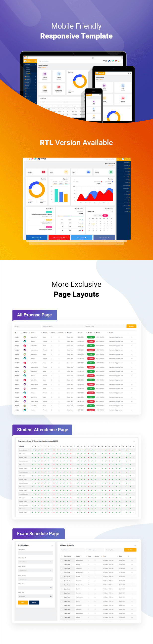The height and width of the screenshot is (644, 153).
Task: Expand the Select Class dropdown
Action: point(35,570)
